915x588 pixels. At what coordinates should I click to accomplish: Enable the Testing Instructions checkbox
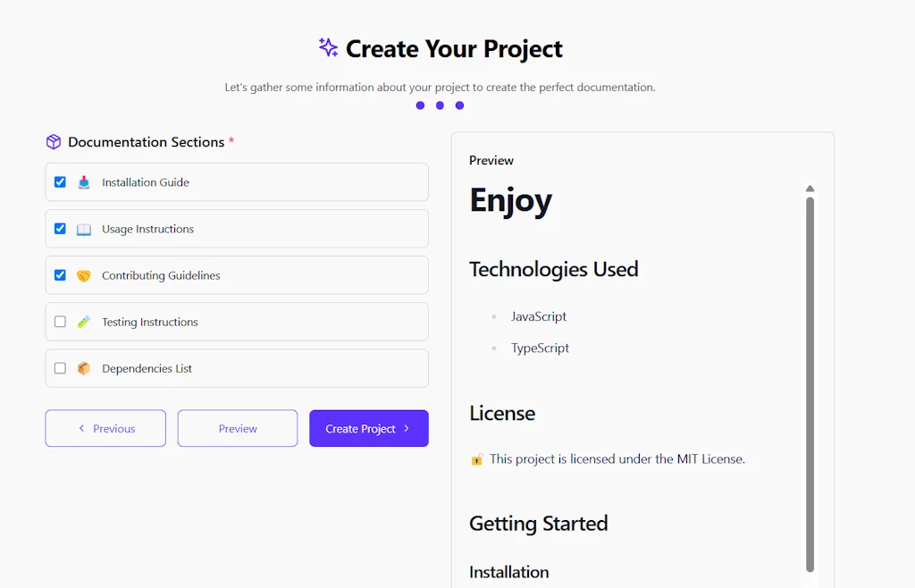point(60,322)
